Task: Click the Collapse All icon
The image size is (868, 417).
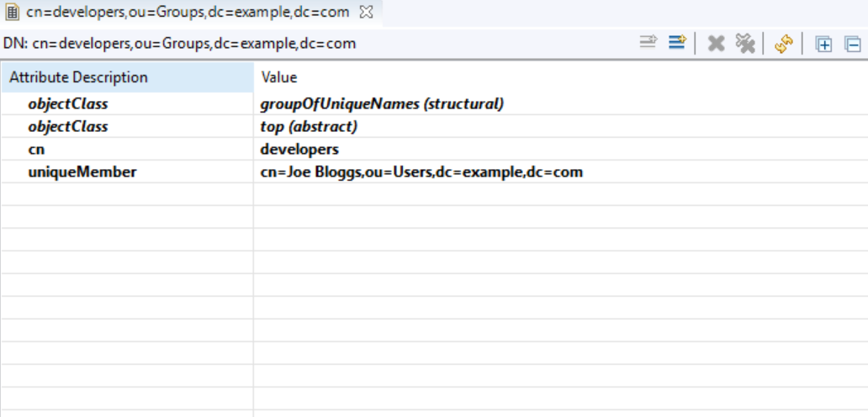Action: [852, 45]
